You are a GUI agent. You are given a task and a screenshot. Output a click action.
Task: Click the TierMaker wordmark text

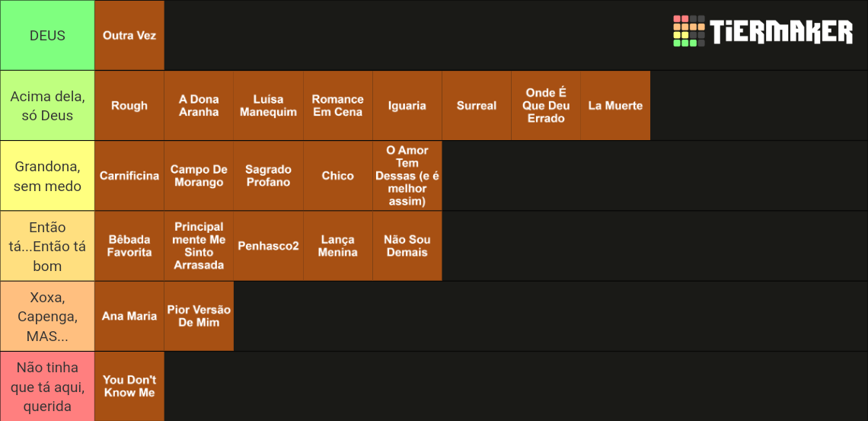click(782, 31)
